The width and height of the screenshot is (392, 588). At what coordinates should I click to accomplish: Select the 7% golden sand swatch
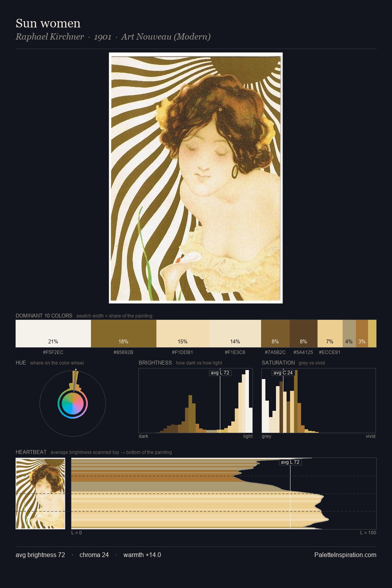pyautogui.click(x=330, y=334)
